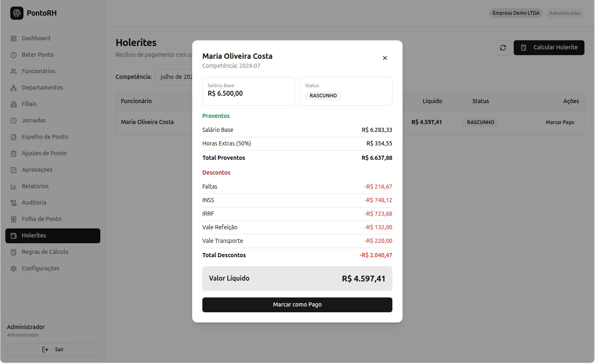Click the INSS value -R$ 748,12
This screenshot has height=364, width=598.
[x=378, y=200]
